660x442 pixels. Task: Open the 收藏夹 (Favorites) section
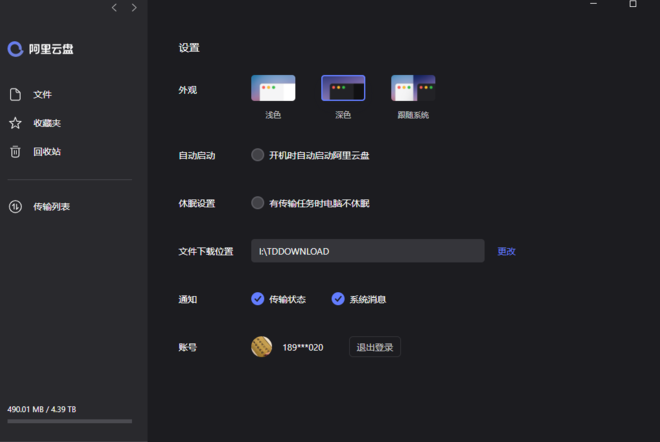(47, 123)
